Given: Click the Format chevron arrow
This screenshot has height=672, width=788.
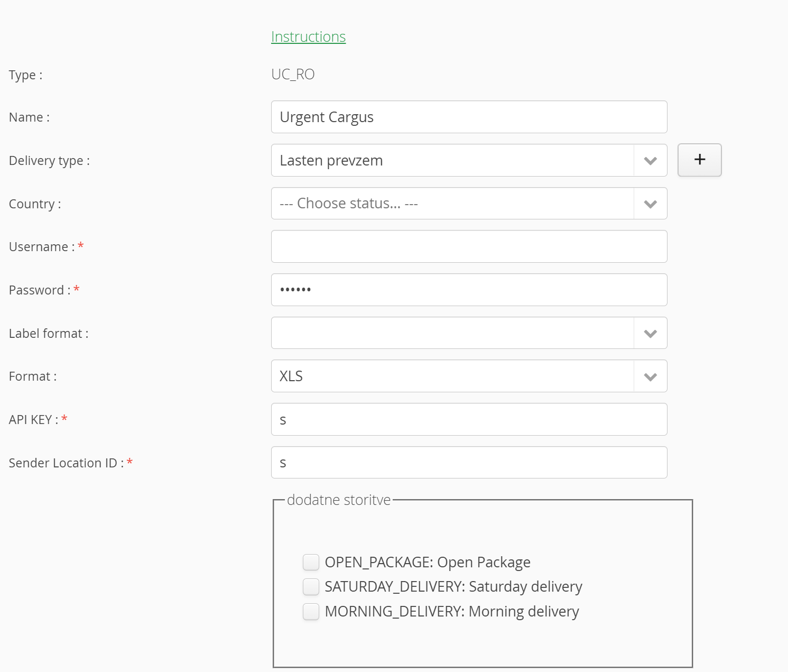Looking at the screenshot, I should (651, 376).
